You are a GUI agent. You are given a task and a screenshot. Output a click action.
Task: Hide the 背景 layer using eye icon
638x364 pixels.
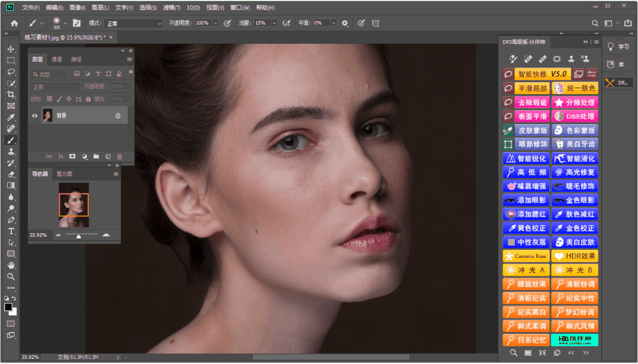click(35, 116)
